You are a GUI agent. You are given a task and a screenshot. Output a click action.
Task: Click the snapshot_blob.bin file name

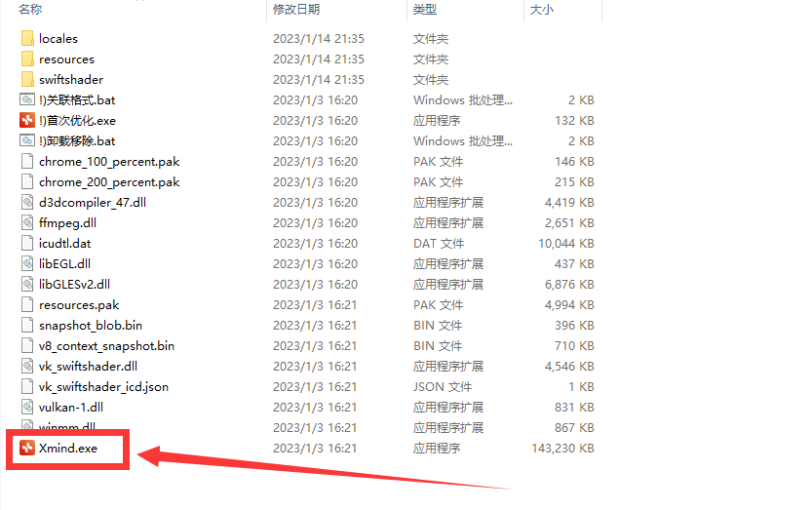pos(91,326)
